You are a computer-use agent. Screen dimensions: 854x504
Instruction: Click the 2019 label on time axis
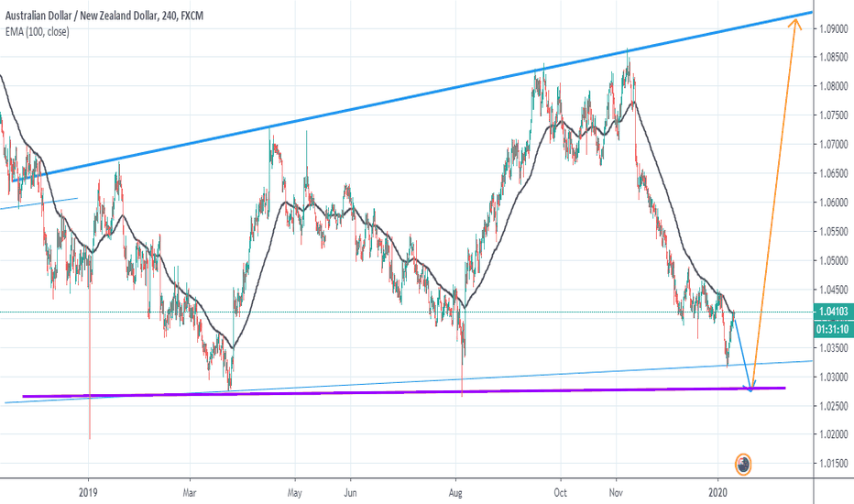(88, 490)
